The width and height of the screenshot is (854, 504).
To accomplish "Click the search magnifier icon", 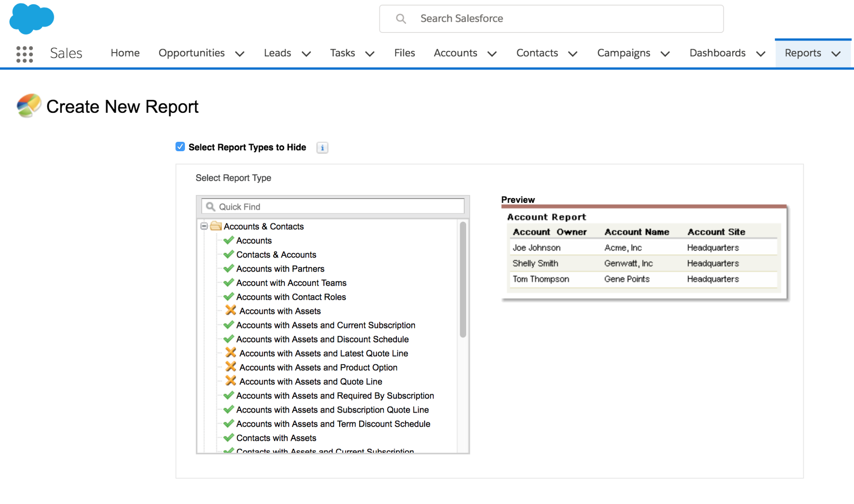I will [x=401, y=18].
